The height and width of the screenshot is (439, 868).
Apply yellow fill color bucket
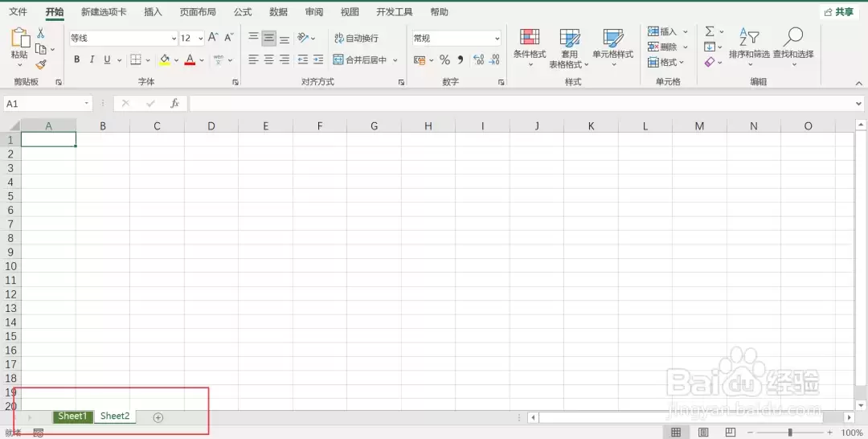pyautogui.click(x=165, y=59)
